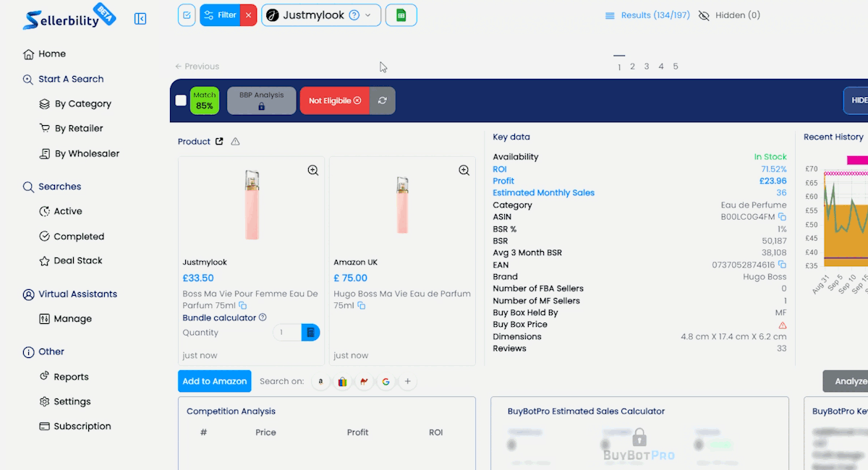Screen dimensions: 868x470
Task: Open the Sellerbility logo home link
Action: 69,17
